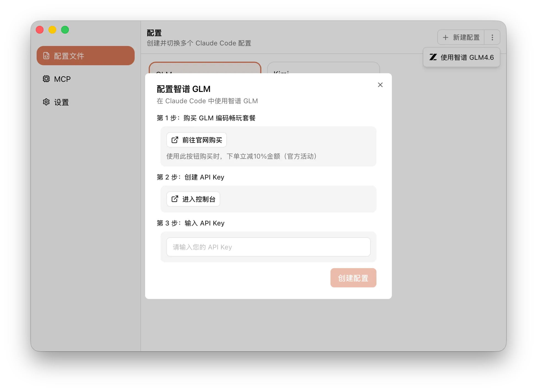Select the GLM configuration card
The width and height of the screenshot is (537, 392).
click(x=205, y=68)
